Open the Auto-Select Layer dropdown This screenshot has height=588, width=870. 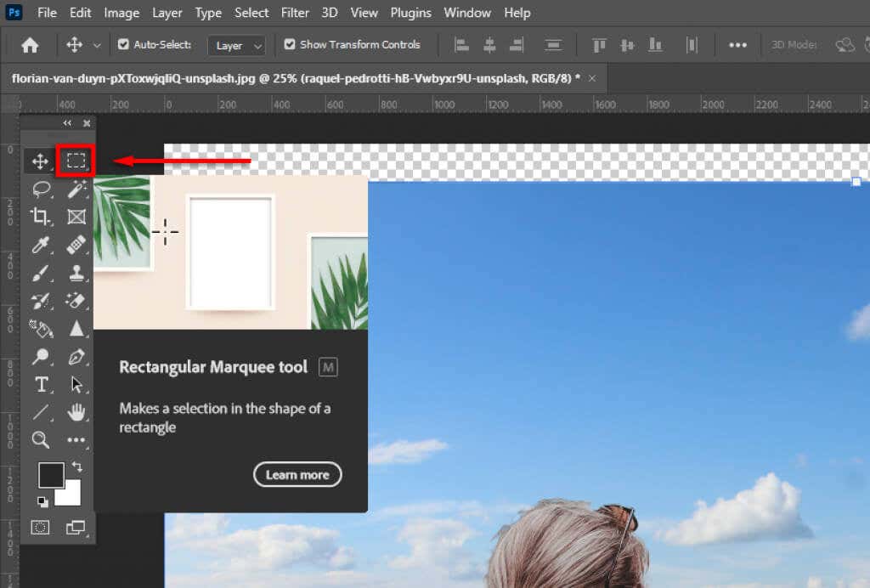pos(236,45)
